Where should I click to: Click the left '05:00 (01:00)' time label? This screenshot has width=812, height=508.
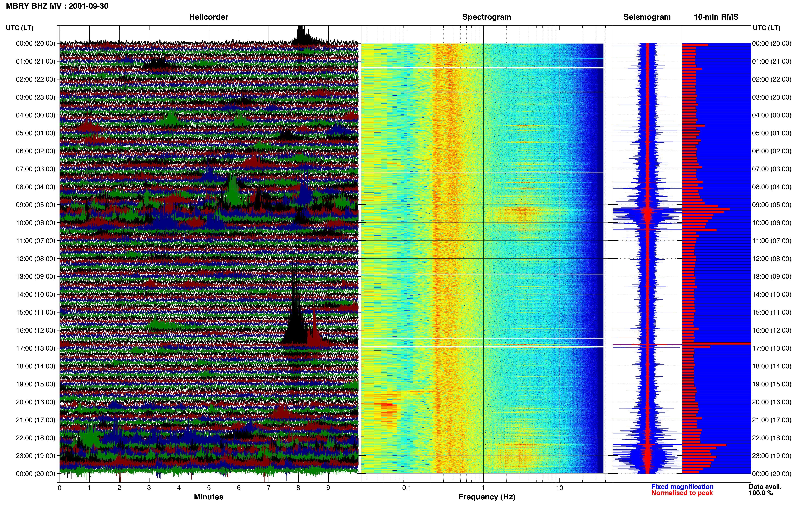tap(36, 133)
